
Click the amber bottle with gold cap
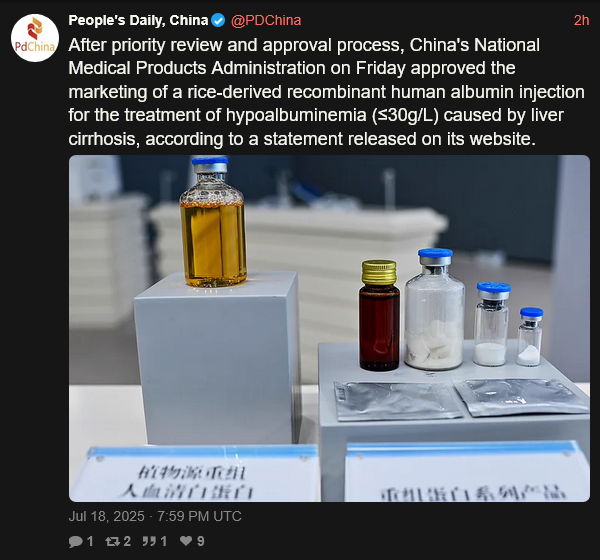pos(379,316)
